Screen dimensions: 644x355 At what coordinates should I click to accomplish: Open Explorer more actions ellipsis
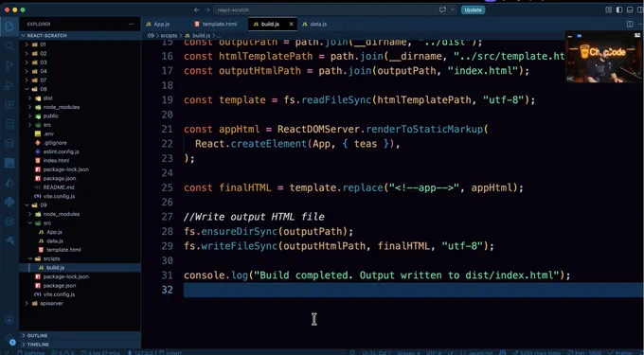click(x=131, y=25)
